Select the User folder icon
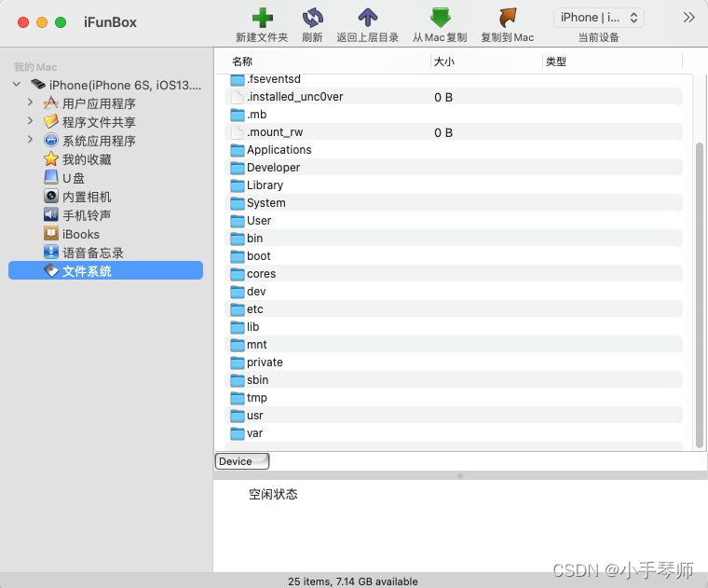This screenshot has height=588, width=708. (238, 221)
